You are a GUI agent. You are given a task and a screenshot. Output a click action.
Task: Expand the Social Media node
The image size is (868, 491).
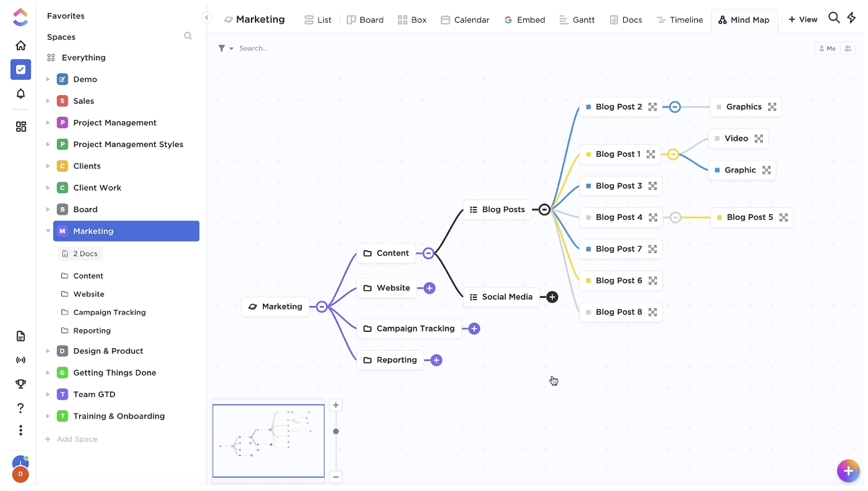pyautogui.click(x=552, y=297)
